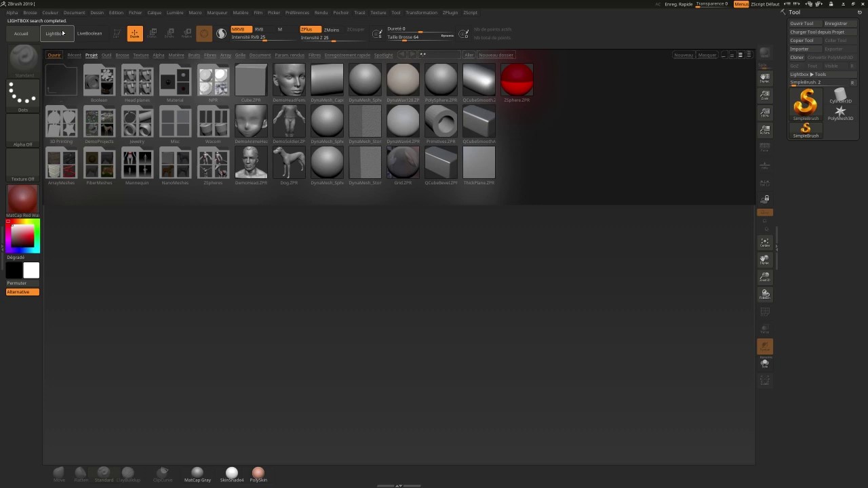
Task: Click the previous arrow in Lightbox navigation
Action: (x=401, y=54)
